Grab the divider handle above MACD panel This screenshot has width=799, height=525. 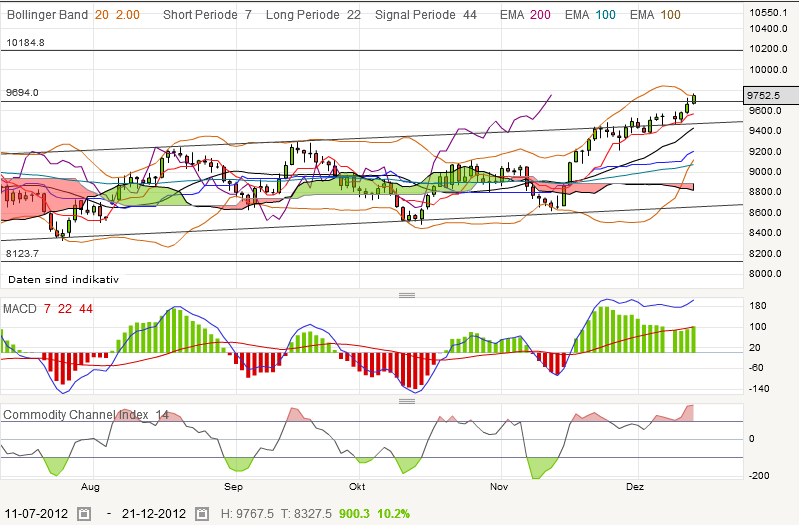point(407,295)
